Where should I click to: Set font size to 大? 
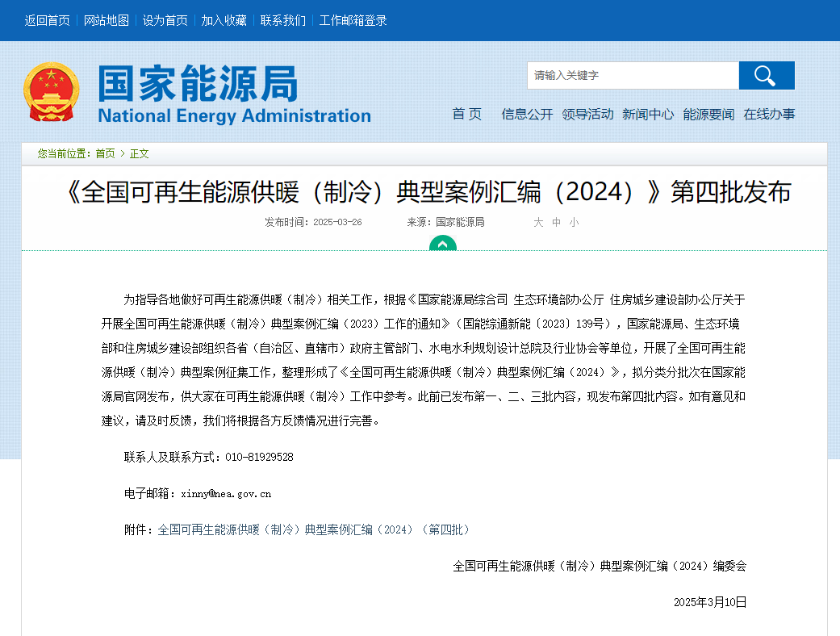click(538, 223)
